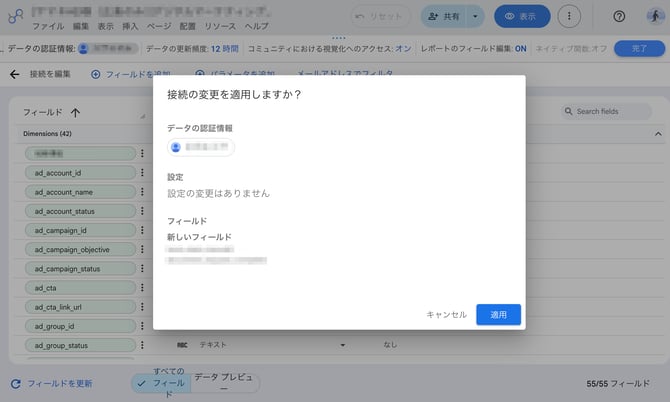
Task: Collapse the Dimensions section chevron
Action: 658,134
